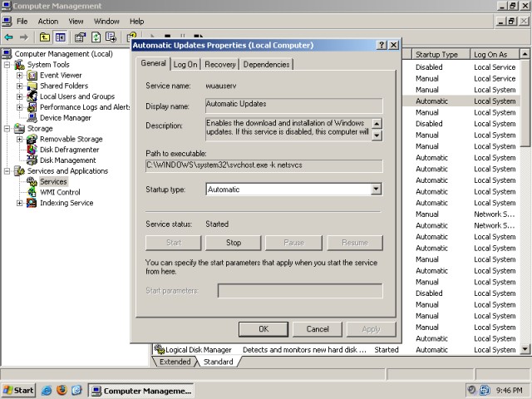532x399 pixels.
Task: Click the Local Users and Groups icon
Action: (32, 96)
